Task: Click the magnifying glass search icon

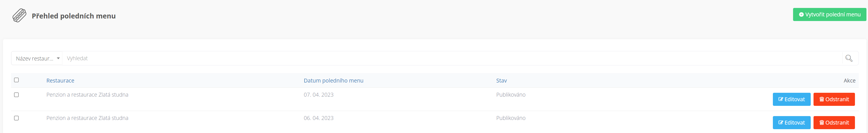Action: 849,58
